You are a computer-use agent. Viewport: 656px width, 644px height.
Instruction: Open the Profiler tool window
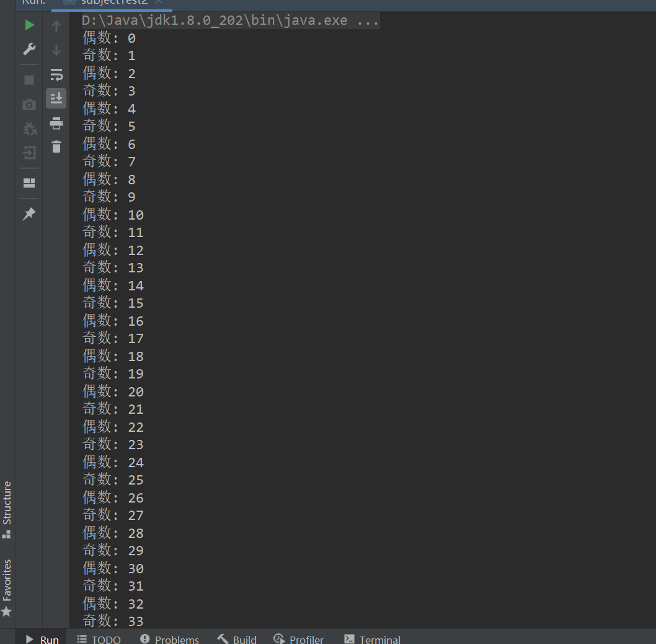[299, 639]
